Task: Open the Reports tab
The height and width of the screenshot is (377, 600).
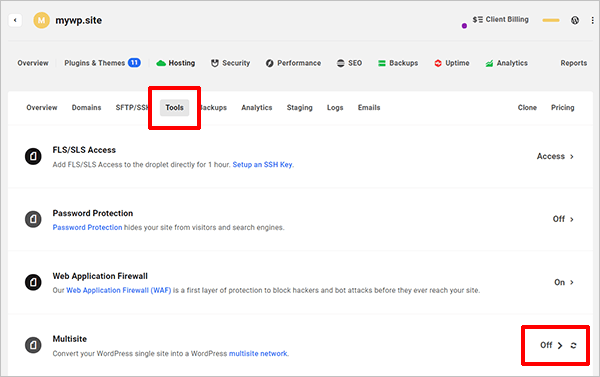Action: pyautogui.click(x=574, y=63)
